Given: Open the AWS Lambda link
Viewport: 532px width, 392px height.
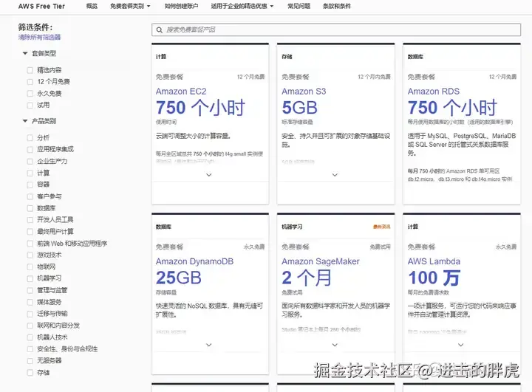Looking at the screenshot, I should 434,261.
